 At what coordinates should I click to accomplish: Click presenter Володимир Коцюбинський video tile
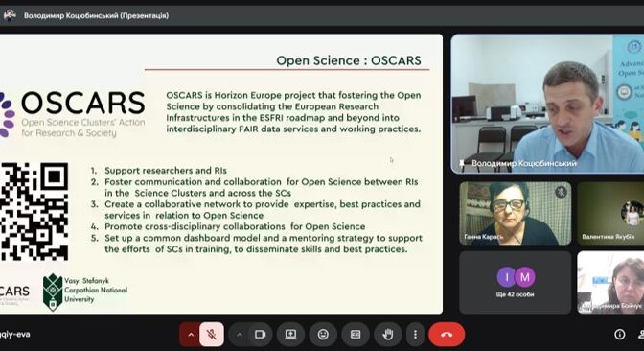547,104
